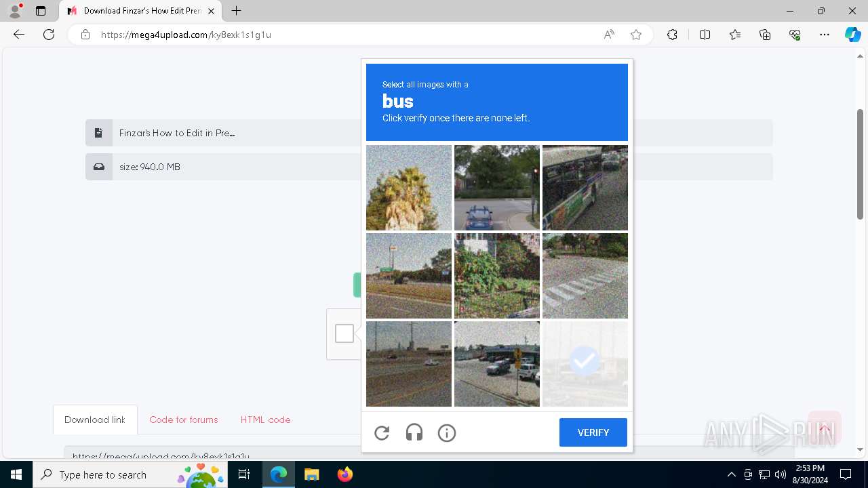Reload the captcha challenge
The image size is (868, 488).
click(382, 432)
